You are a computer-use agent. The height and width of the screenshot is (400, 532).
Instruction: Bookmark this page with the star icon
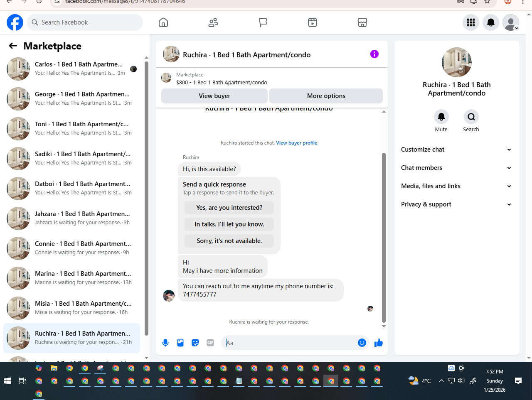point(488,2)
